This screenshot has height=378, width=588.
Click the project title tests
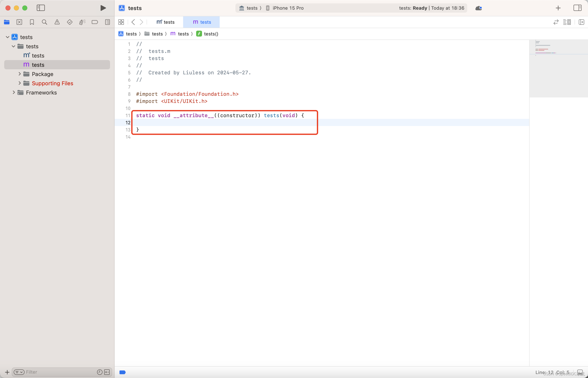click(135, 8)
